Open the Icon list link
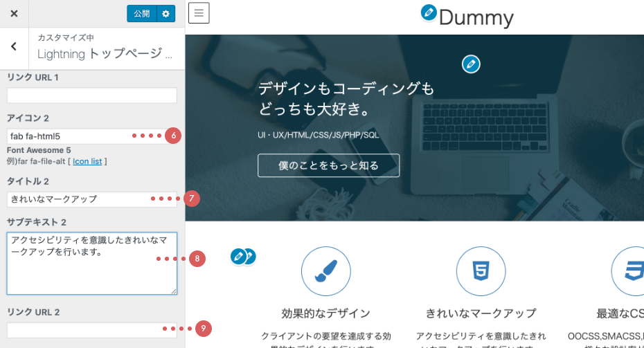 87,161
